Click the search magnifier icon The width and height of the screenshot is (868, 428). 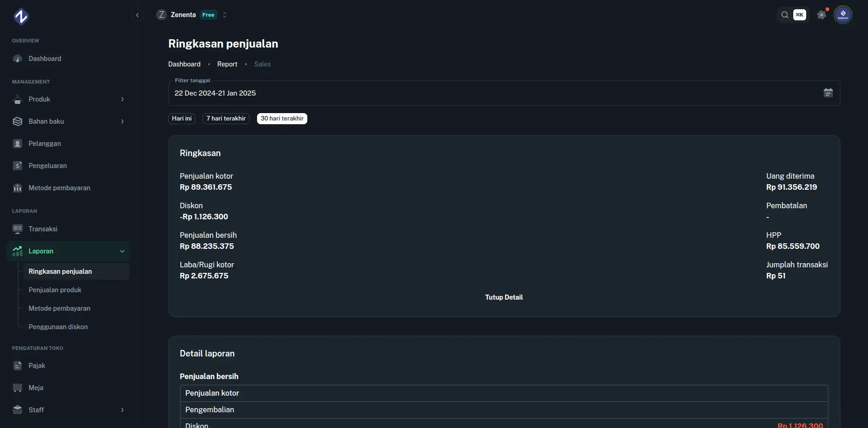click(784, 15)
